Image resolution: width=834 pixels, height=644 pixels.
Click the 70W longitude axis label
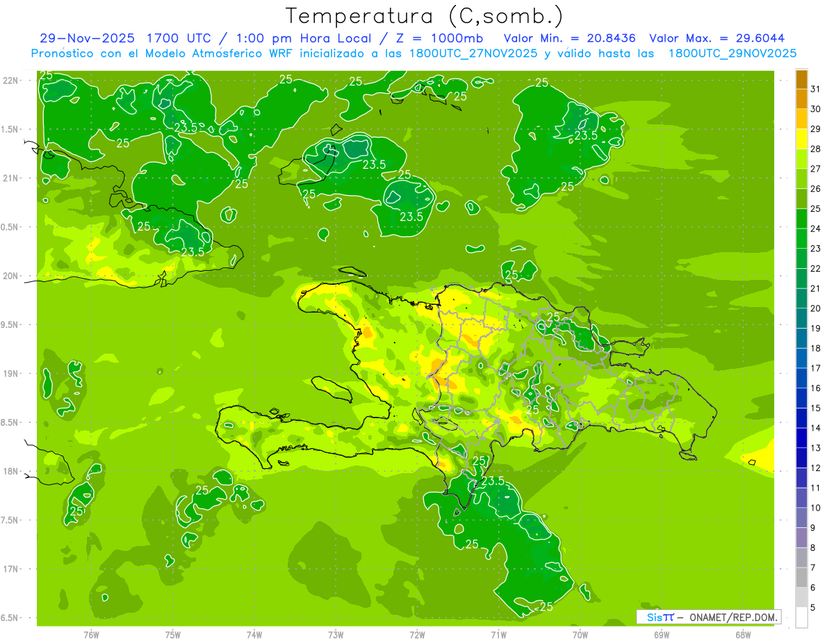pyautogui.click(x=580, y=634)
